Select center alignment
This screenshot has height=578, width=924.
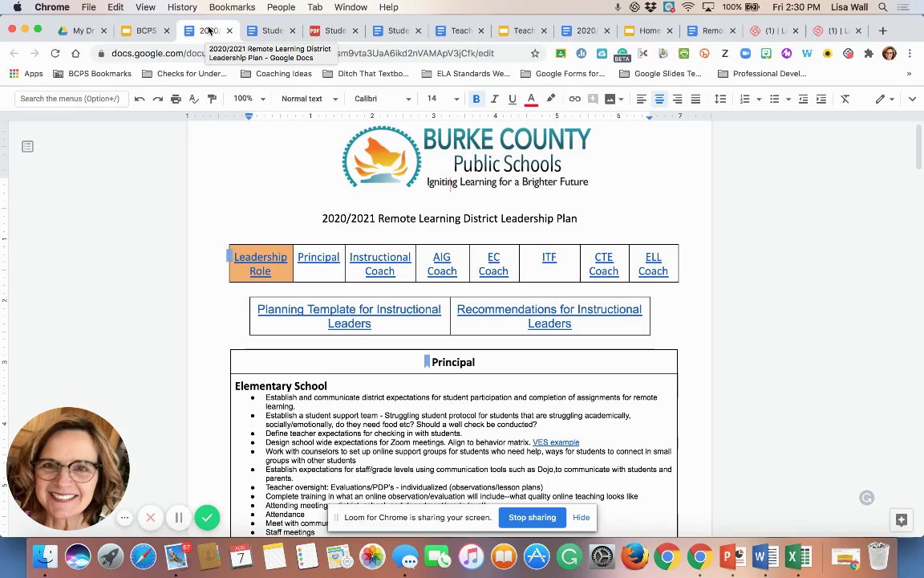click(659, 99)
